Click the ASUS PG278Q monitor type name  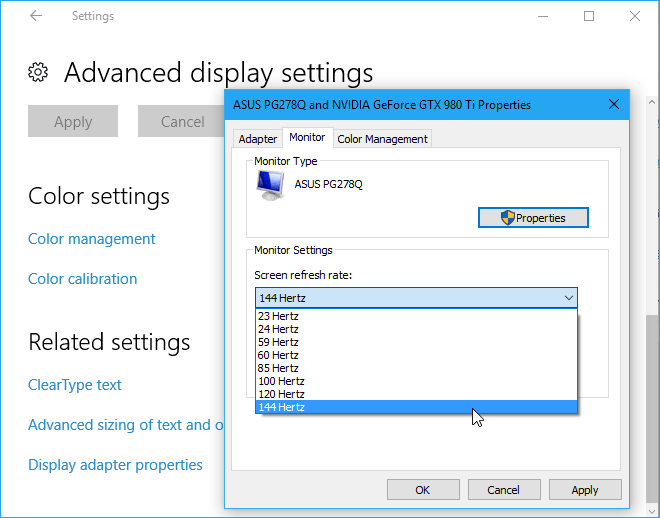[328, 184]
